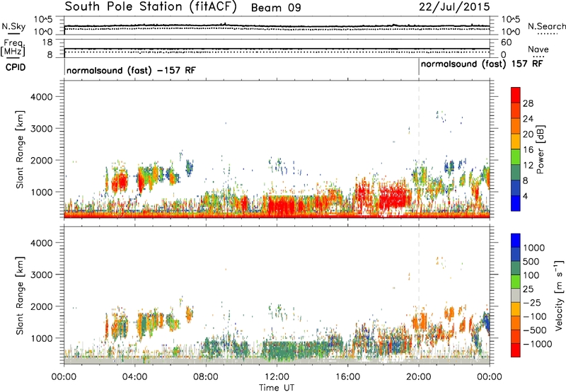Click the "16:00" time axis label
The width and height of the screenshot is (566, 392).
pyautogui.click(x=347, y=377)
